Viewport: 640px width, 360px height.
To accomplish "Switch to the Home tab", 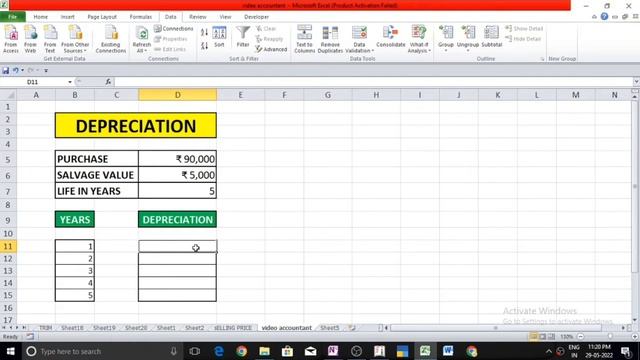I will pos(40,17).
